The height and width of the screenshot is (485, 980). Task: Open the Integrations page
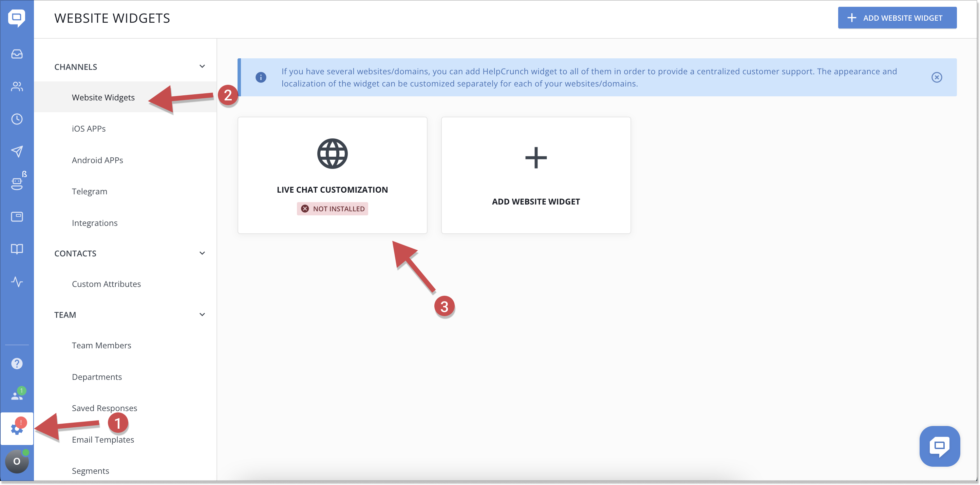tap(95, 223)
